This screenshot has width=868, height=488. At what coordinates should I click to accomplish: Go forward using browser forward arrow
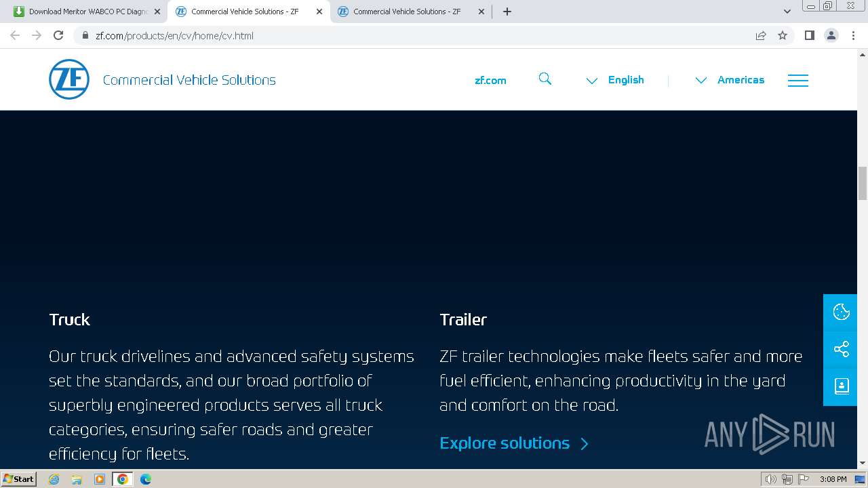[37, 35]
